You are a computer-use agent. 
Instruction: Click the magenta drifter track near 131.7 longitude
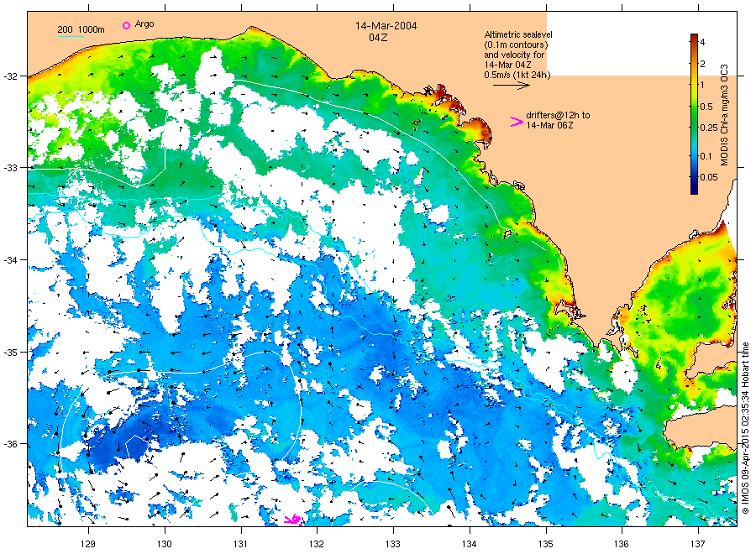294,520
